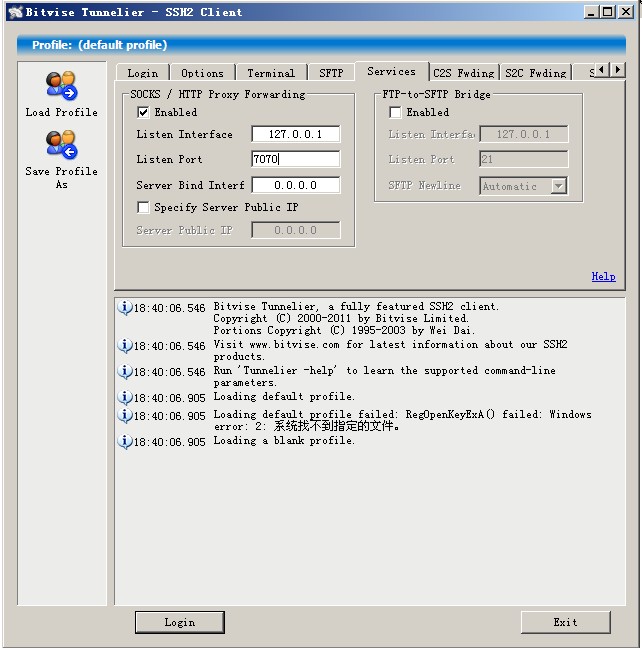
Task: Click the Save Profile As icon
Action: pos(62,145)
